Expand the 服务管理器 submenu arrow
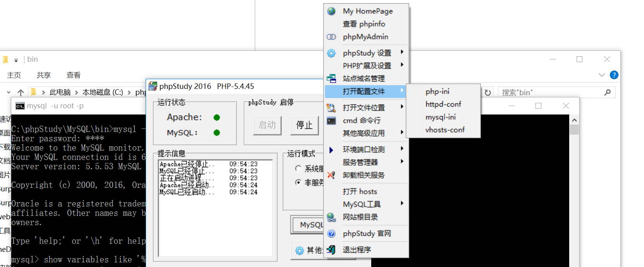This screenshot has height=267, width=644. [402, 161]
